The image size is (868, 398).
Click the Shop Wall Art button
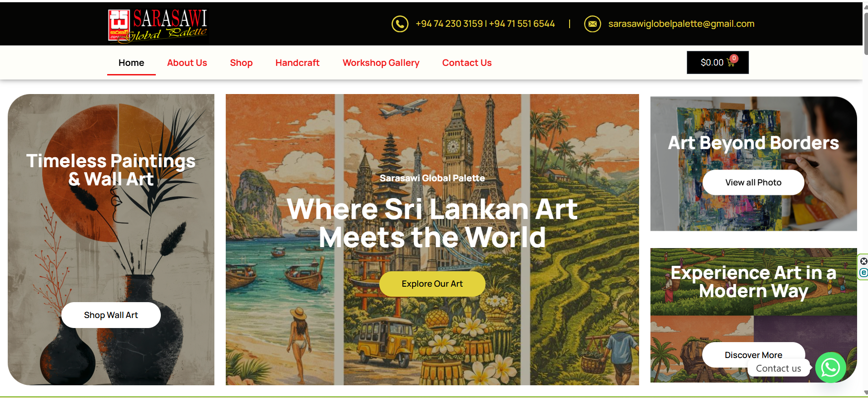click(111, 315)
